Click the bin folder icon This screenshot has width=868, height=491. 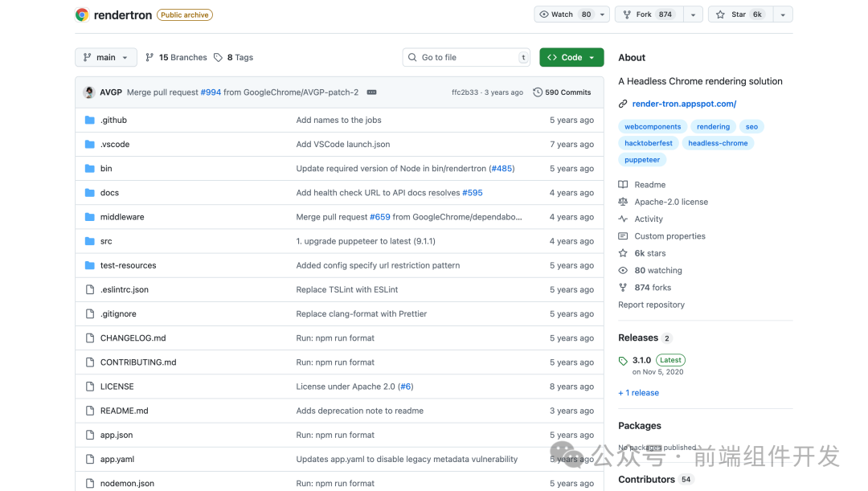click(x=90, y=168)
